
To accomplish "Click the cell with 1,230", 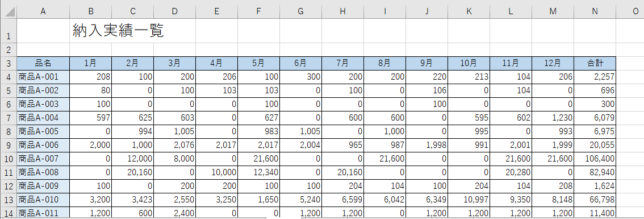I will 553,118.
